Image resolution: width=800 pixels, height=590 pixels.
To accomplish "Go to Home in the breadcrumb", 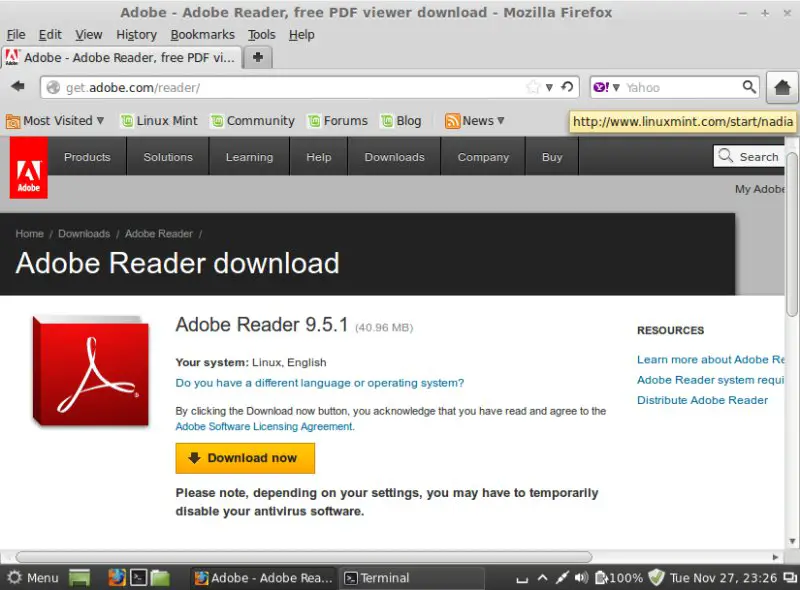I will pos(30,234).
